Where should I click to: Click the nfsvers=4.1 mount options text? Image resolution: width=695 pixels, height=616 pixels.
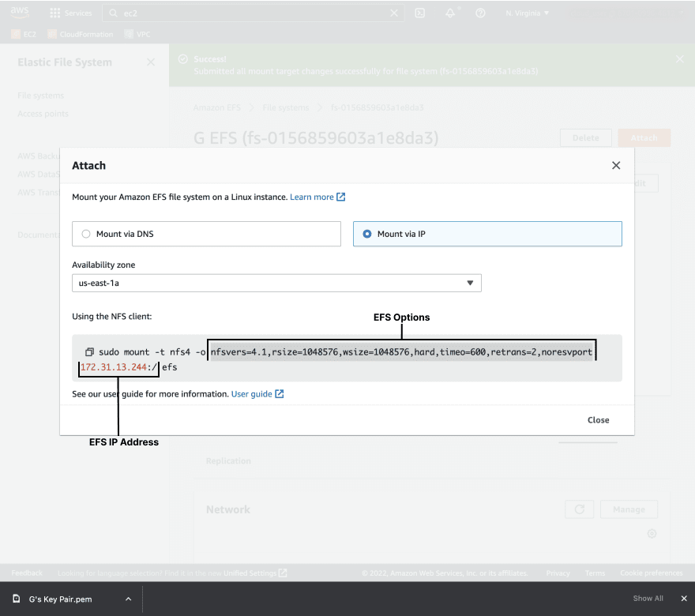coord(401,352)
